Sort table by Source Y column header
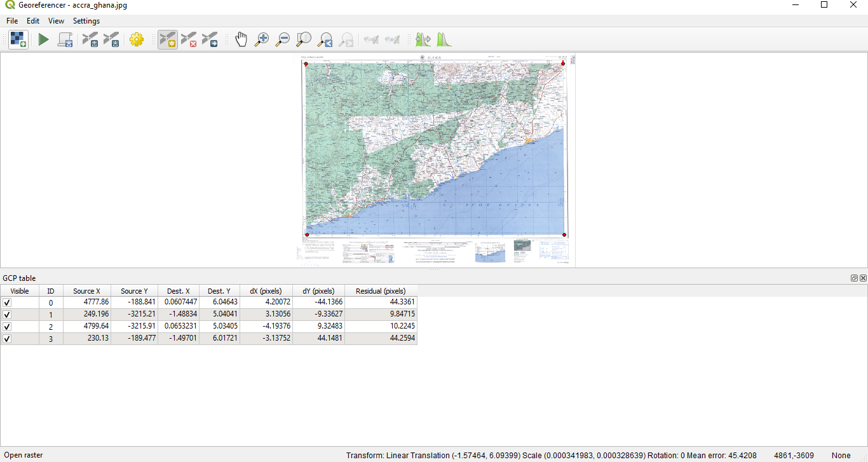Viewport: 868px width, 462px height. click(x=134, y=291)
